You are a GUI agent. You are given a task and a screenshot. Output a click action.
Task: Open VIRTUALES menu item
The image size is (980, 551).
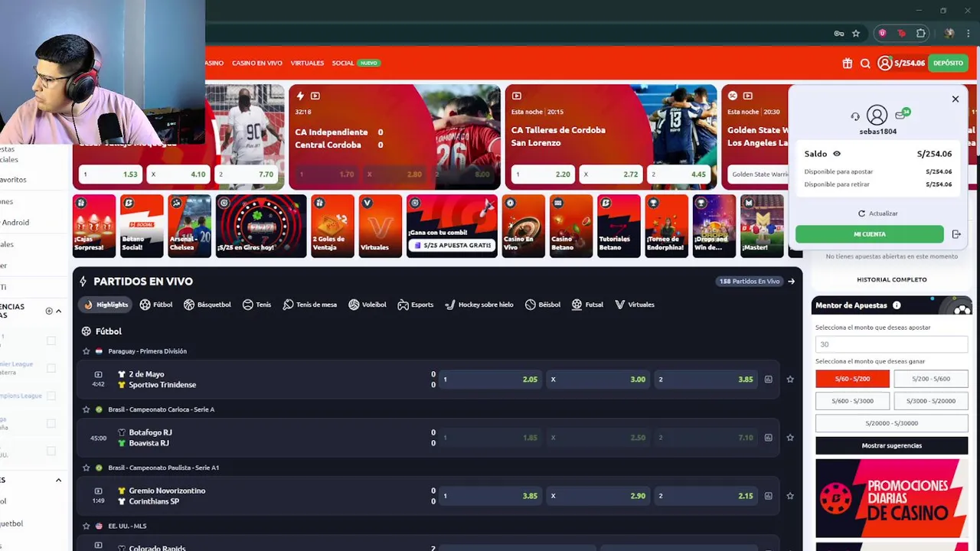307,63
